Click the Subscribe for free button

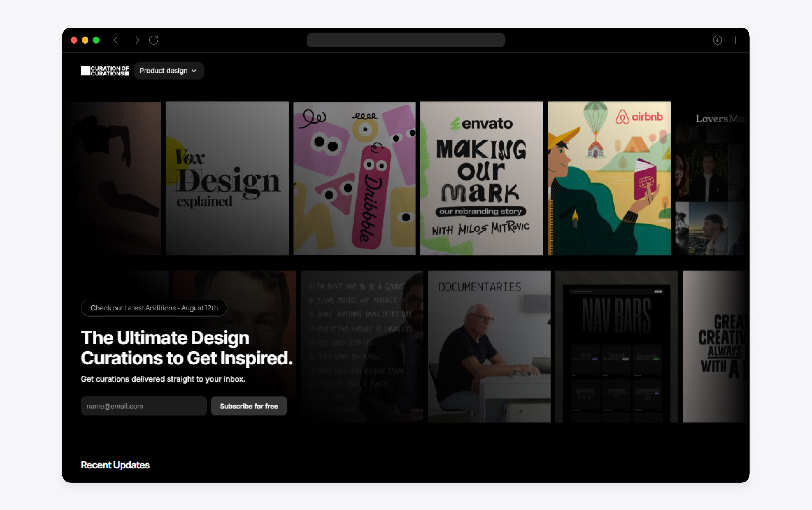(249, 406)
